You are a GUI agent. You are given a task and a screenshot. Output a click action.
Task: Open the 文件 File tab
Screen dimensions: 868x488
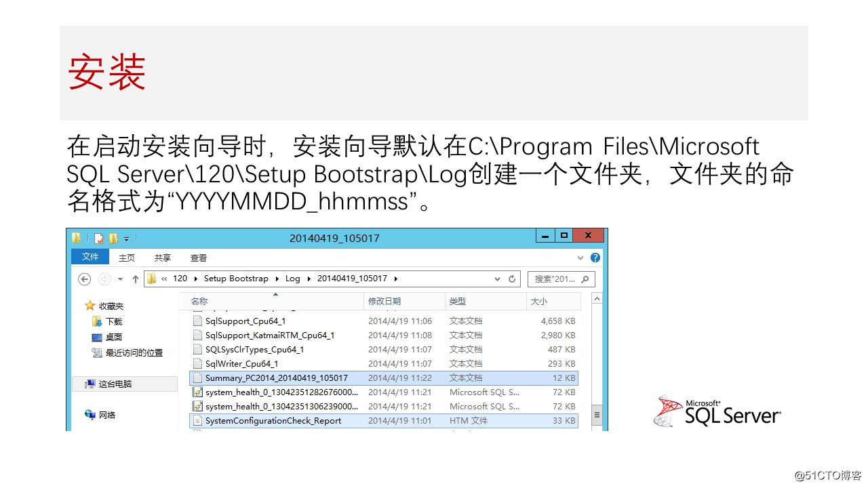pos(90,257)
